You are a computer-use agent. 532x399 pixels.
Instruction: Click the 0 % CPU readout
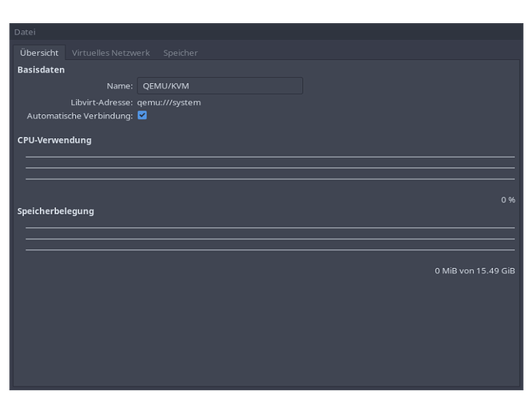click(508, 199)
